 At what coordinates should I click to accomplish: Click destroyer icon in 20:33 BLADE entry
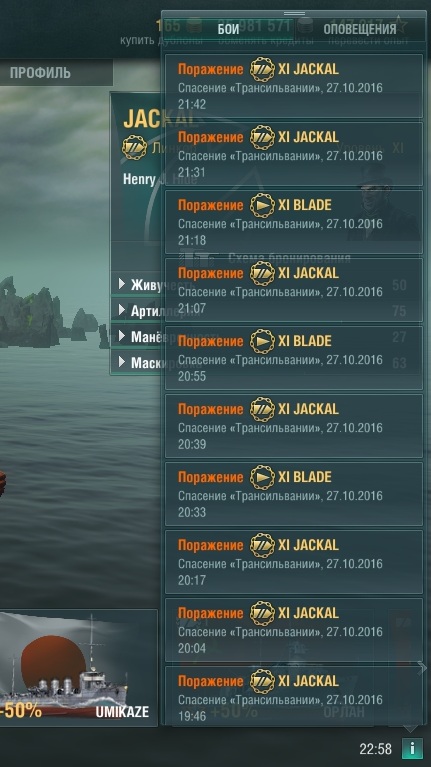262,477
